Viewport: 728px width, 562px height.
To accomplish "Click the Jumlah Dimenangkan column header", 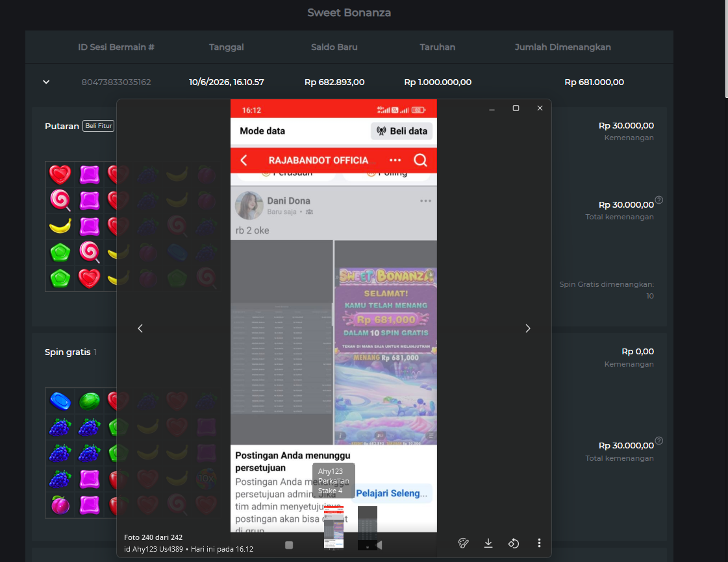I will (x=562, y=47).
